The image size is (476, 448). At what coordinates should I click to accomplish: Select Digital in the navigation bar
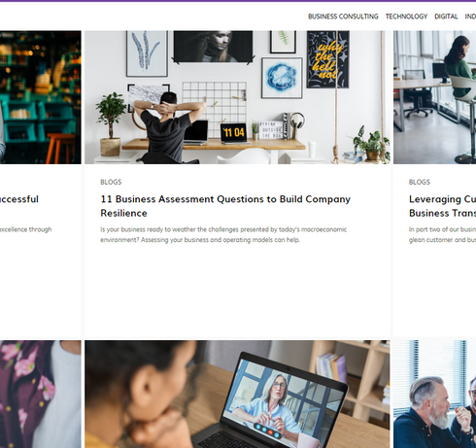(446, 17)
